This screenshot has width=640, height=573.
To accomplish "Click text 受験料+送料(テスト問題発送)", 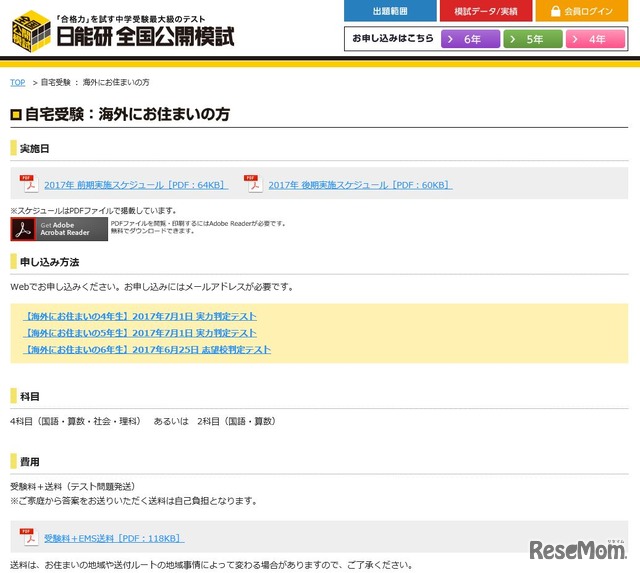I will (74, 486).
